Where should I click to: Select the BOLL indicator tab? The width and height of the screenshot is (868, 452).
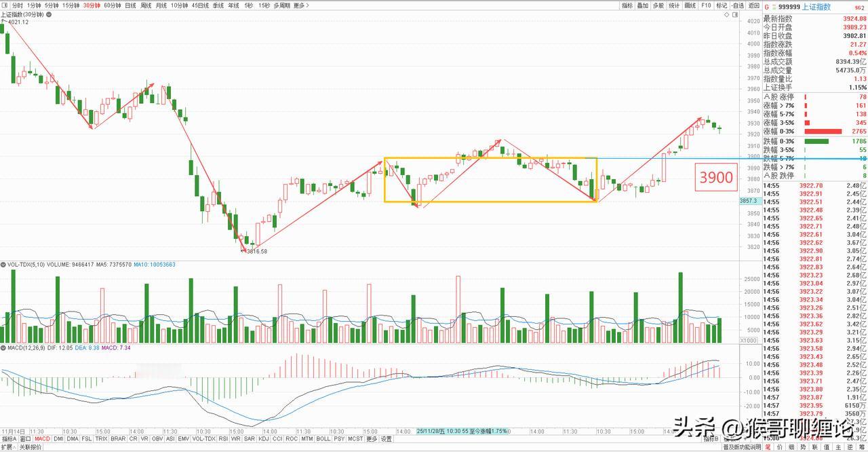click(x=323, y=438)
